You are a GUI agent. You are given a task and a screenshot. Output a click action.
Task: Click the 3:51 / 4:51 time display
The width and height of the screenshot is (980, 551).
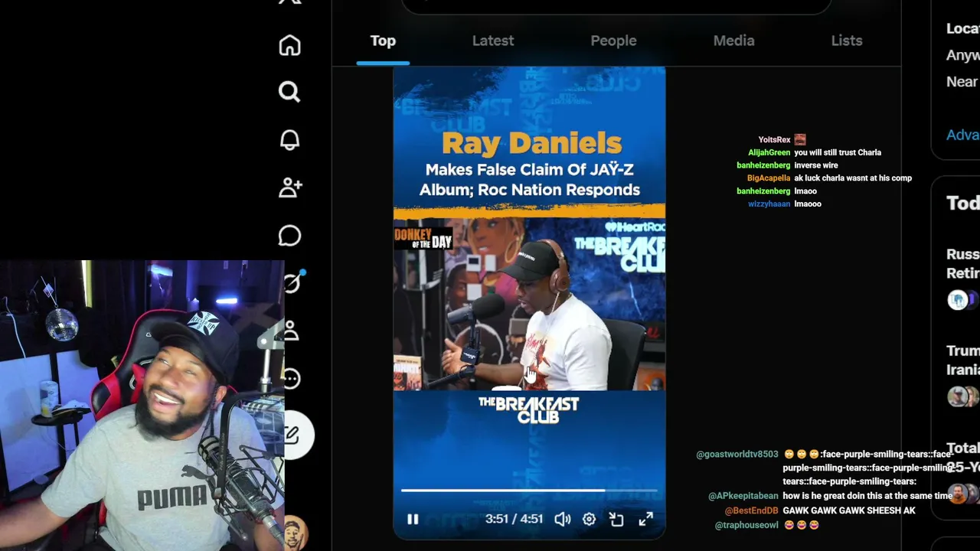[514, 519]
